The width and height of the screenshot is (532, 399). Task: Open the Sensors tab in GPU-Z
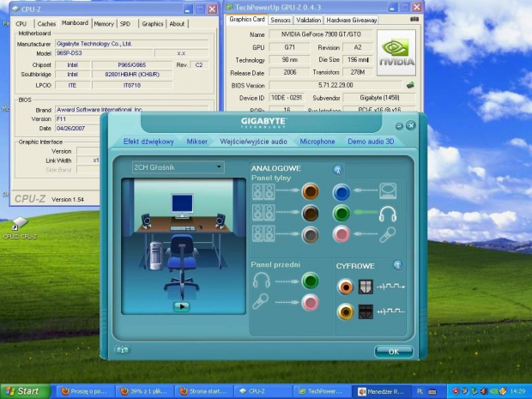pos(281,20)
